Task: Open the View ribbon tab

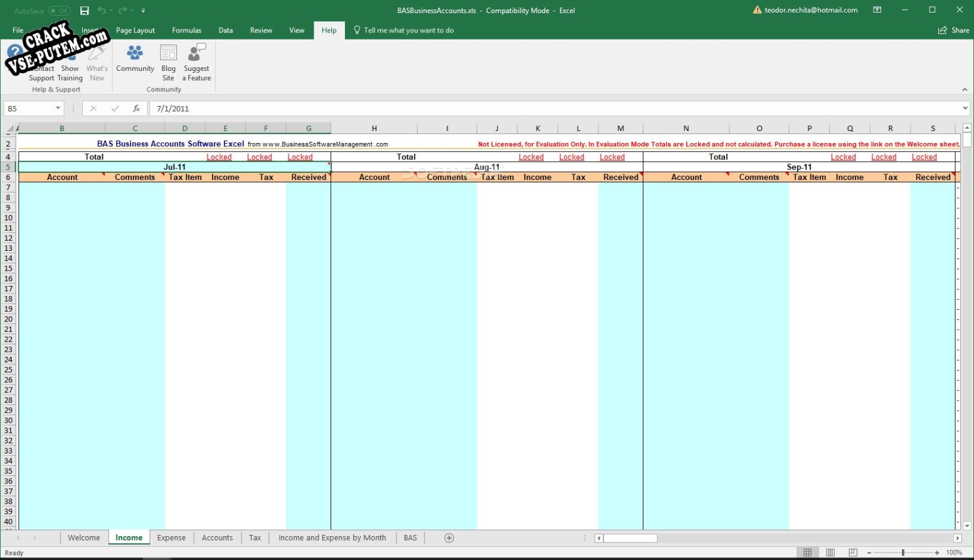Action: click(297, 30)
